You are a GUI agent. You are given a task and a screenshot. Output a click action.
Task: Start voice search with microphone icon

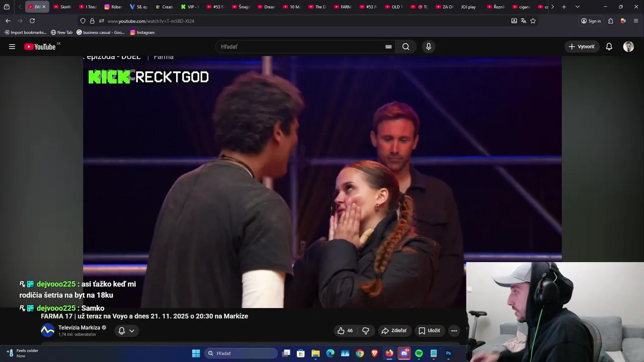(429, 47)
